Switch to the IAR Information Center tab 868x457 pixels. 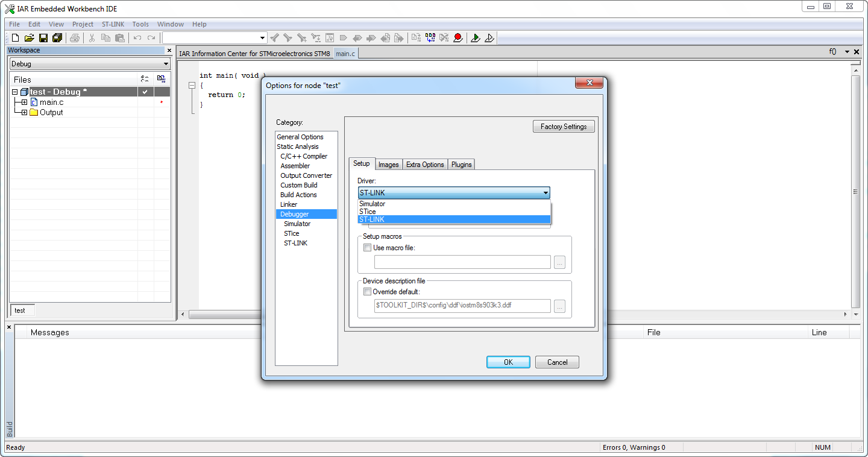255,54
